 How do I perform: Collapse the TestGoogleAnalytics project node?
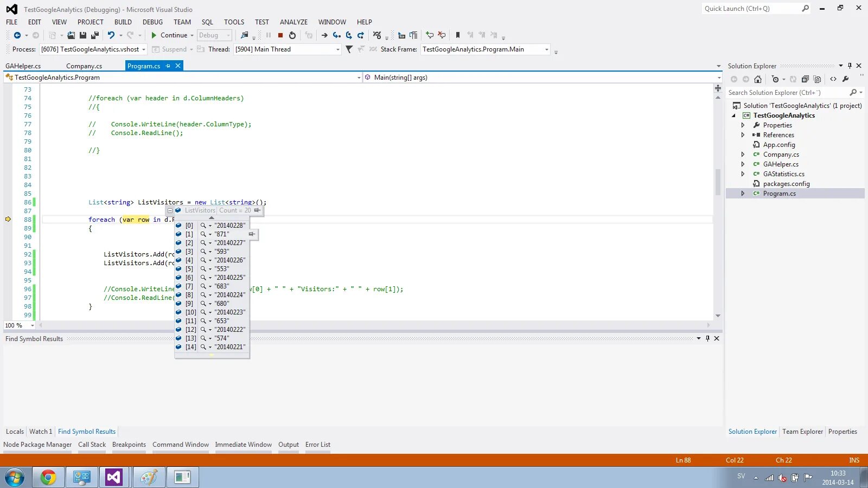click(734, 115)
